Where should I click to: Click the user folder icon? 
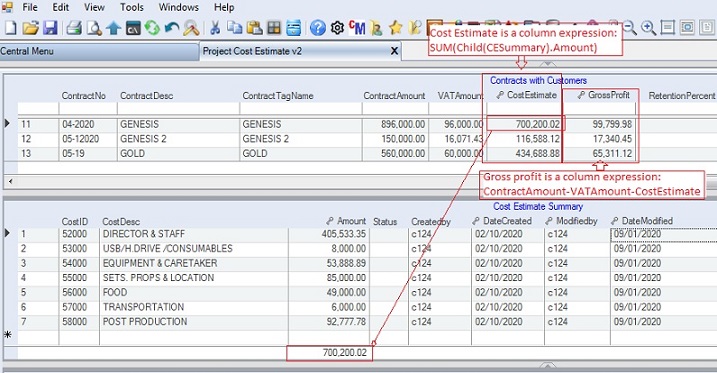(376, 28)
